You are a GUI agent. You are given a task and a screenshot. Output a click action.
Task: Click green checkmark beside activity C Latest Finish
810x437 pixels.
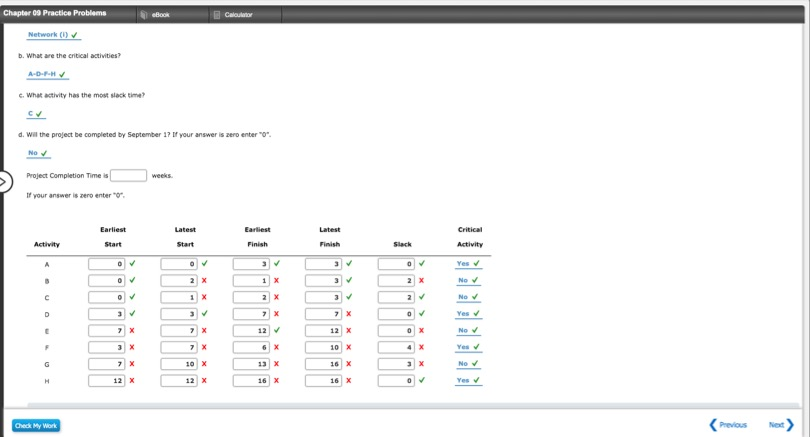click(x=349, y=296)
